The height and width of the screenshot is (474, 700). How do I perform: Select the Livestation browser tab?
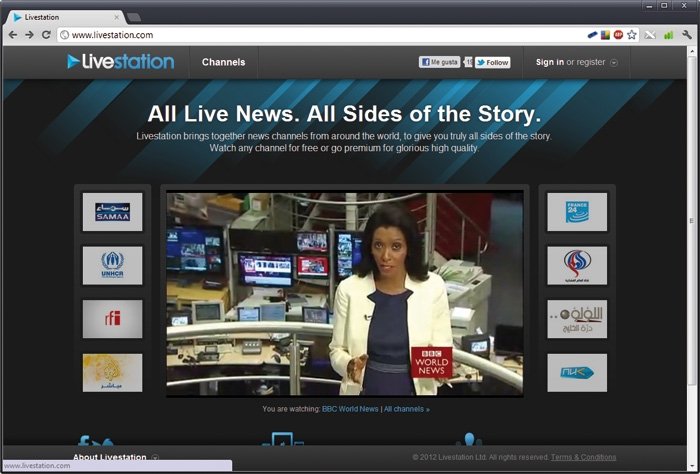coord(65,17)
